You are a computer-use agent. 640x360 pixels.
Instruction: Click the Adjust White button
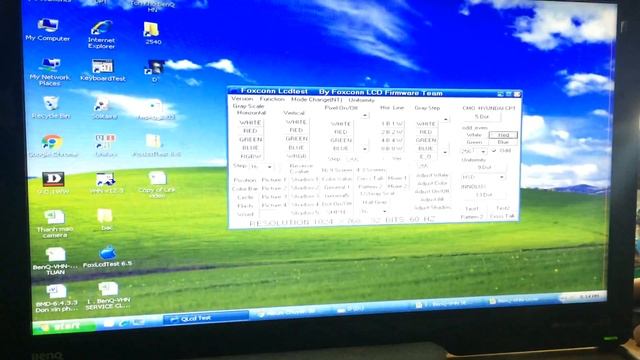coord(431,176)
